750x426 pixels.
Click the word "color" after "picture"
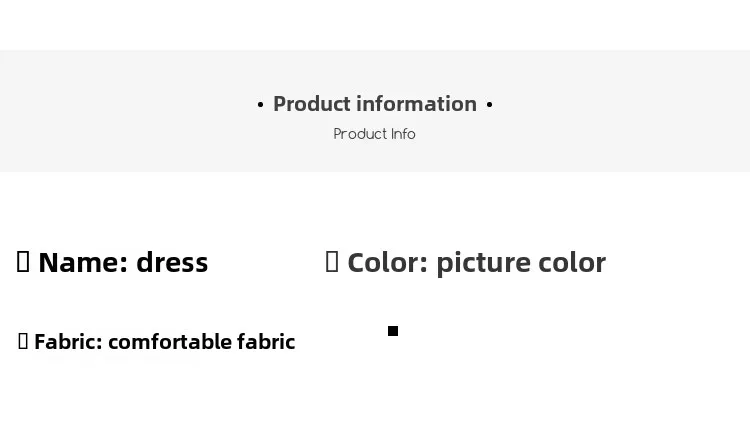(x=572, y=262)
